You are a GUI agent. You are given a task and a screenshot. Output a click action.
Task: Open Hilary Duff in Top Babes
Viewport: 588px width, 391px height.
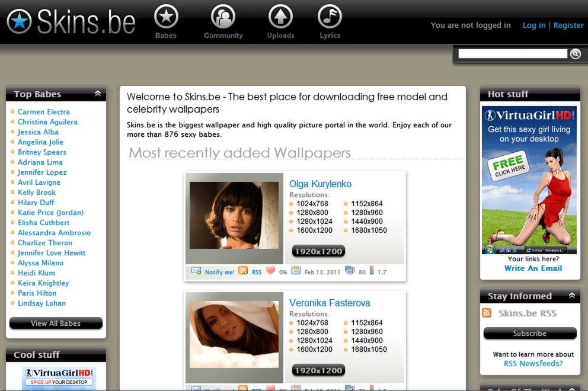point(36,203)
